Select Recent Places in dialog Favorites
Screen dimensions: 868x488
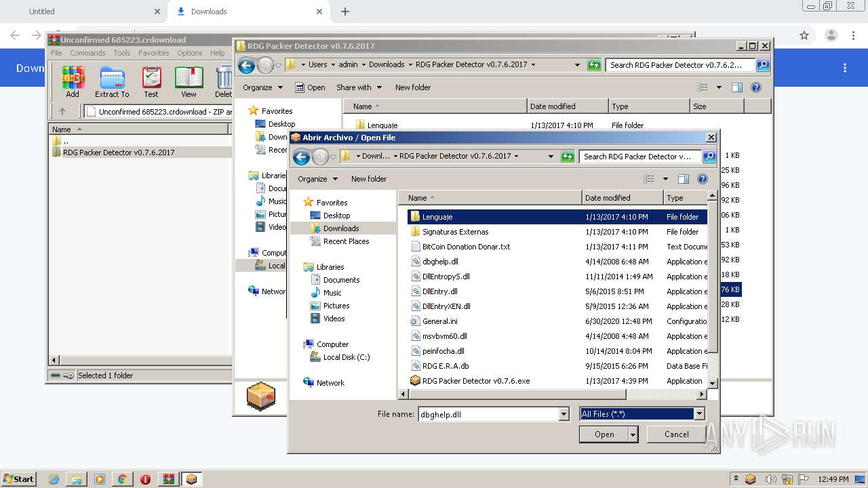pyautogui.click(x=346, y=241)
